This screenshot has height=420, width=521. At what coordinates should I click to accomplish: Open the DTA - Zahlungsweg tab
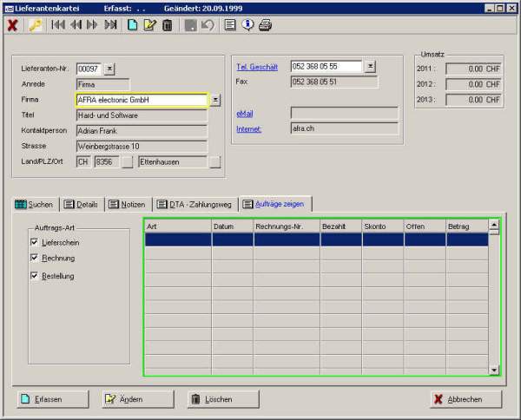(195, 205)
